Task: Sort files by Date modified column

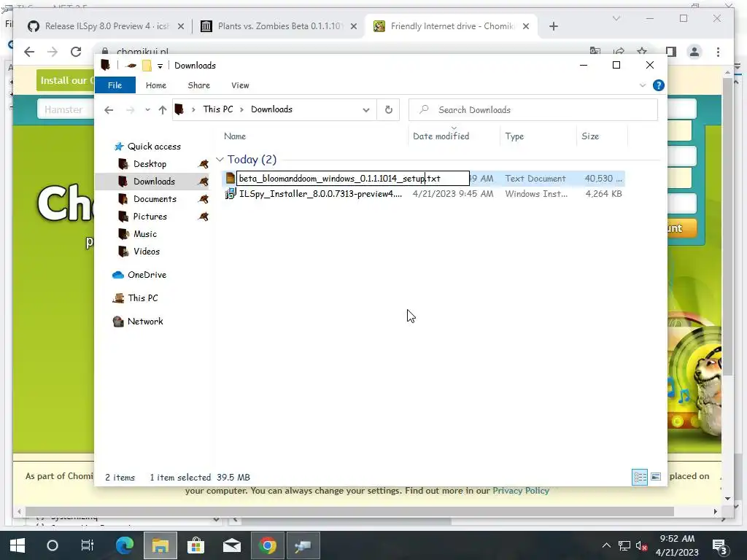Action: (x=441, y=136)
